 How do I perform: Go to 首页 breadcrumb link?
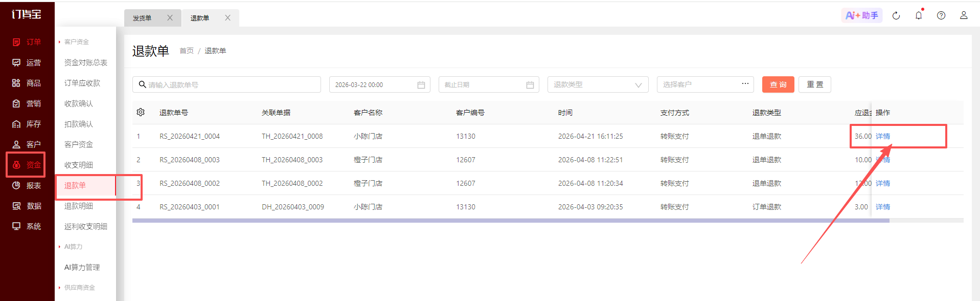187,51
